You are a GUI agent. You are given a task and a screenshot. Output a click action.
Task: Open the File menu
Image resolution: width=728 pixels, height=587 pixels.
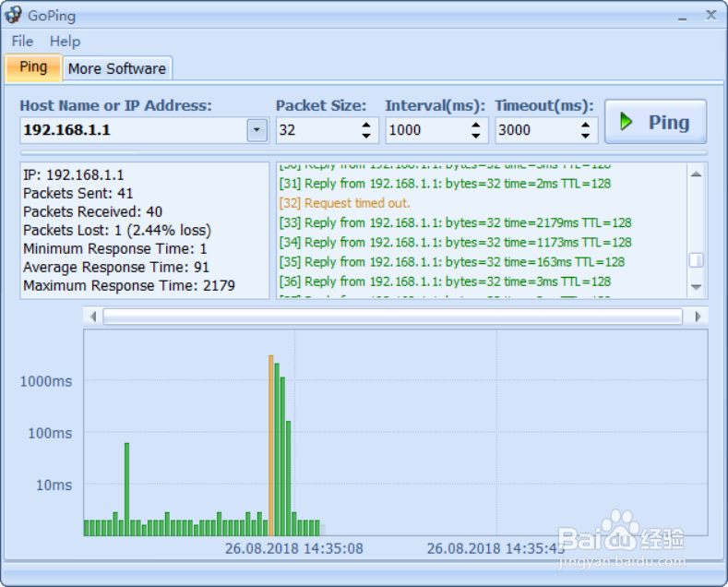coord(22,41)
